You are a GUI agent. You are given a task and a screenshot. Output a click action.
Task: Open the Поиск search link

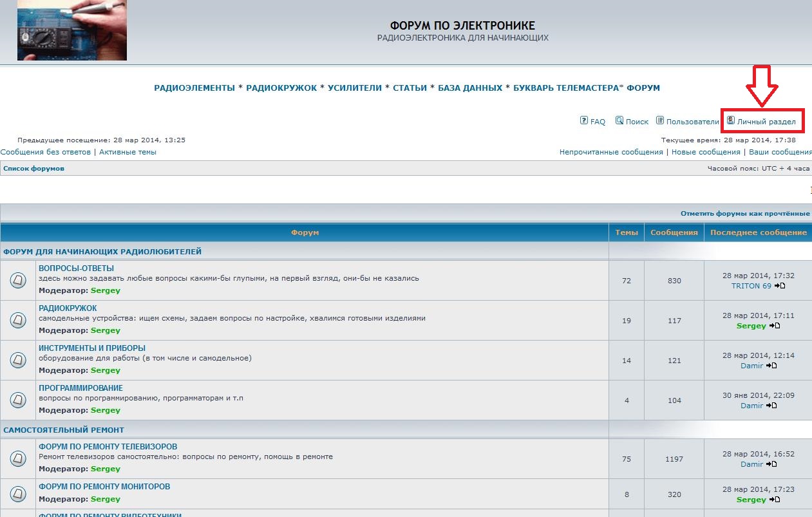coord(637,122)
